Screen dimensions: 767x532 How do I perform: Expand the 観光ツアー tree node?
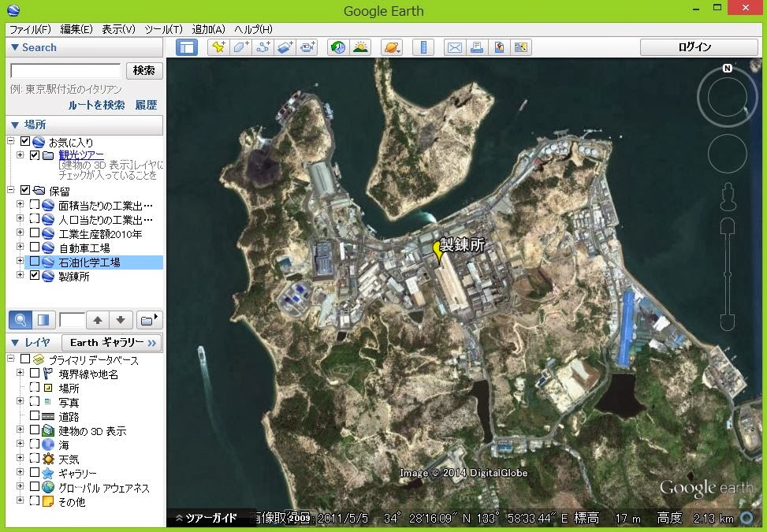20,155
